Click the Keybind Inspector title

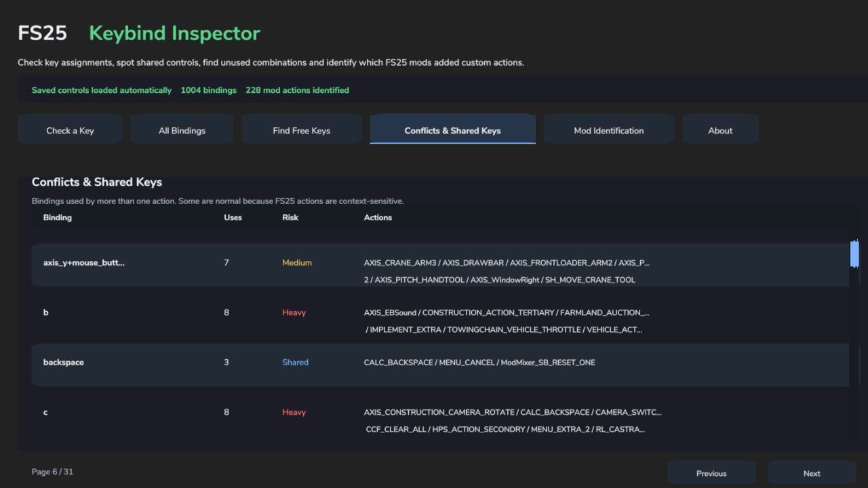[174, 33]
